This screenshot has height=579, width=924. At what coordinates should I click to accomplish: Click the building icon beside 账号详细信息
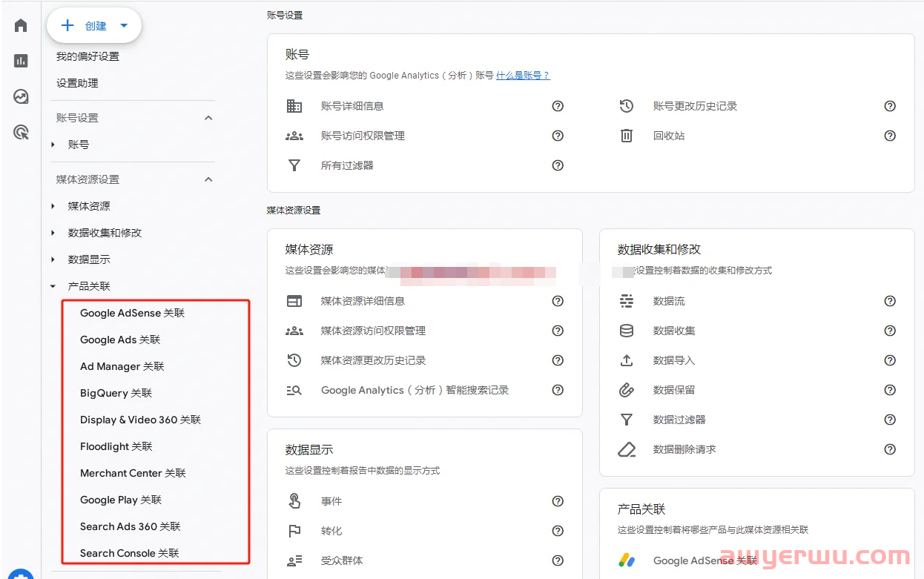pyautogui.click(x=294, y=106)
